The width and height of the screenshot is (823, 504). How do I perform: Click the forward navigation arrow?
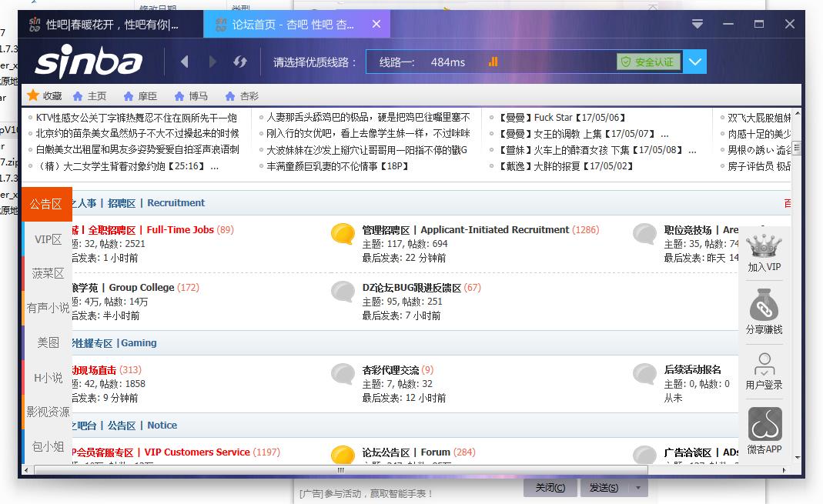[x=212, y=62]
